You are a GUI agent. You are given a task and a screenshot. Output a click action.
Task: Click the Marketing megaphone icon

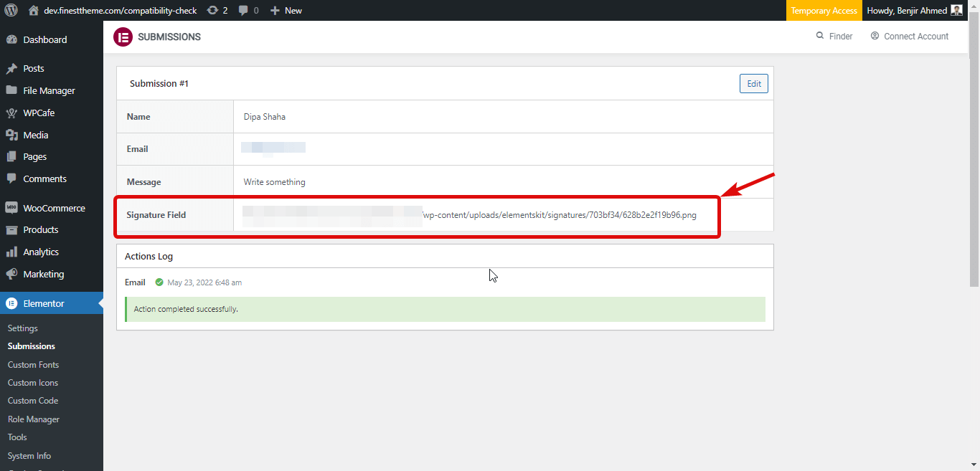click(11, 275)
